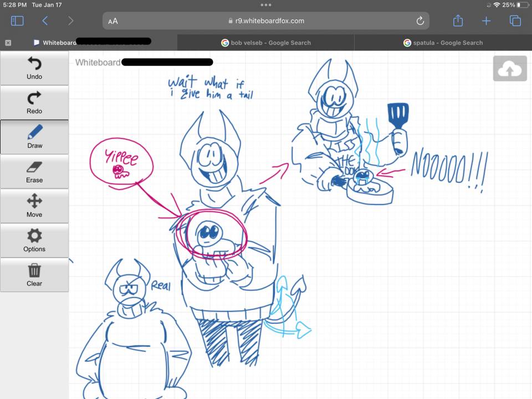This screenshot has height=399, width=532.
Task: Open the Options gear panel
Action: pyautogui.click(x=34, y=240)
